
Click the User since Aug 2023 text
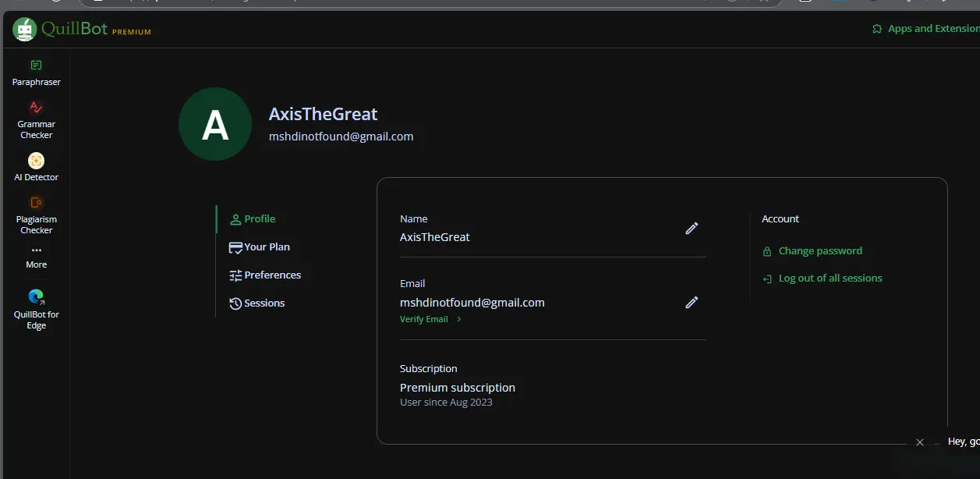point(446,403)
